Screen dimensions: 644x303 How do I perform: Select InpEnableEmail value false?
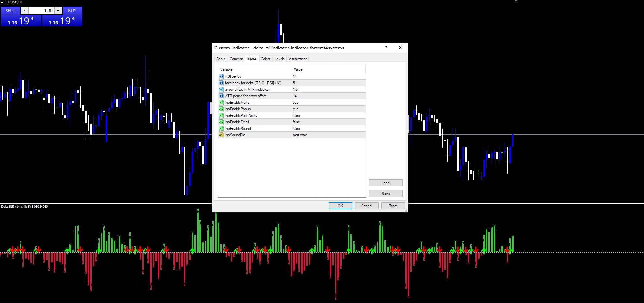point(329,122)
